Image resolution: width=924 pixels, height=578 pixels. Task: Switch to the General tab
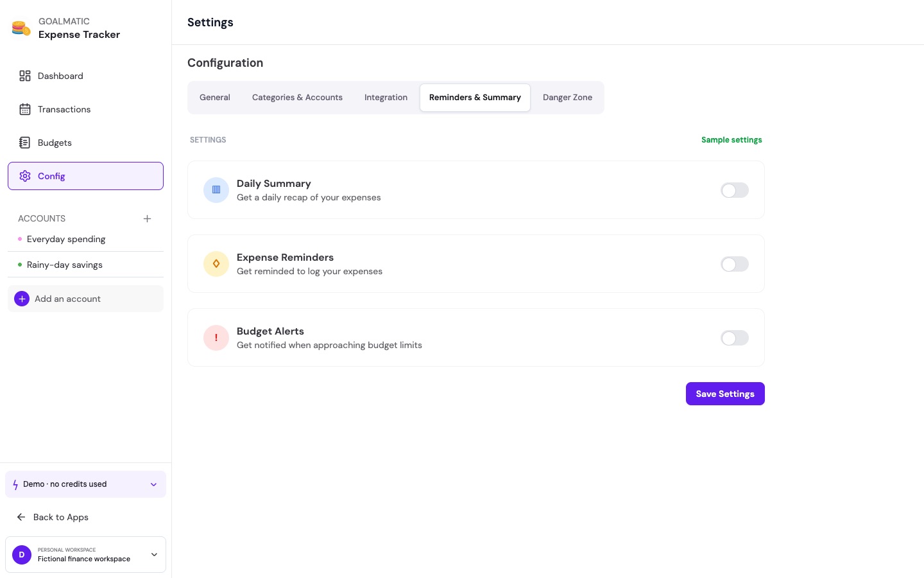point(215,98)
